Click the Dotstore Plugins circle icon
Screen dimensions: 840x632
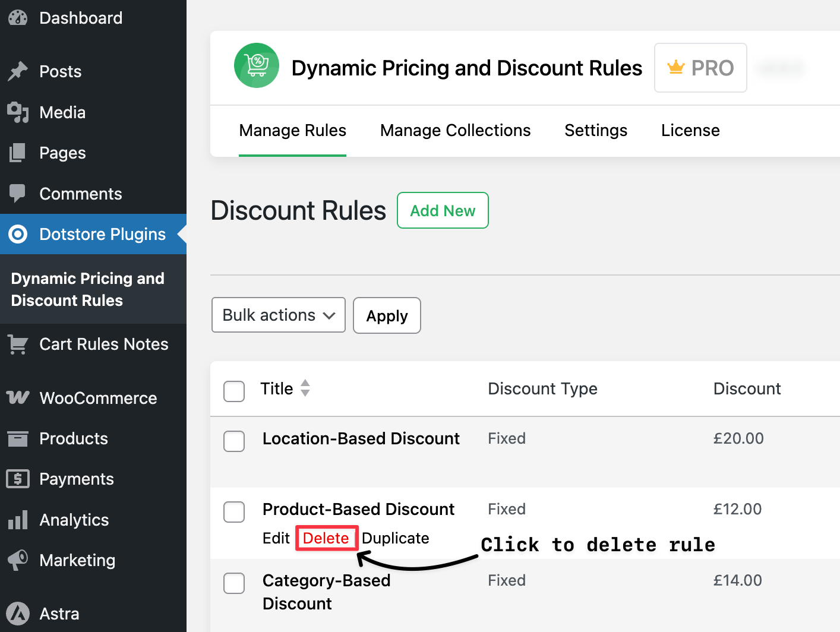18,234
